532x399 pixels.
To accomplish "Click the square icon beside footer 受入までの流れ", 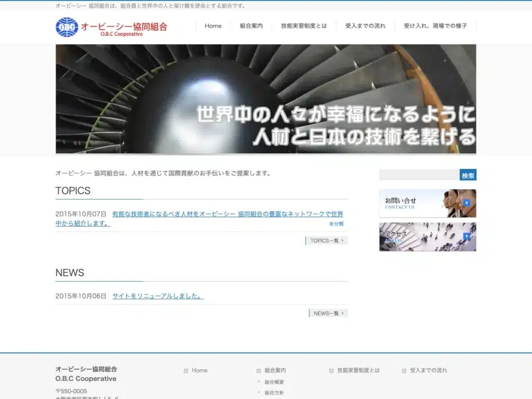I will (x=404, y=371).
